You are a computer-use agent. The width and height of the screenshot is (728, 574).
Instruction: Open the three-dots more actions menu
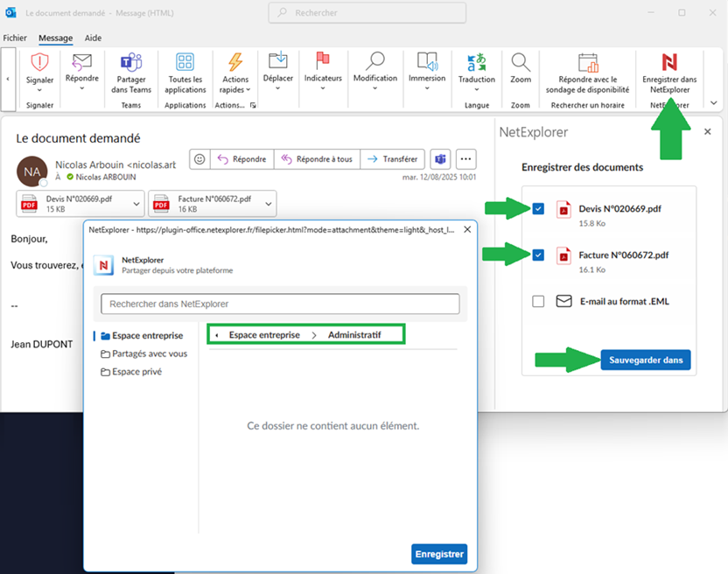tap(465, 159)
